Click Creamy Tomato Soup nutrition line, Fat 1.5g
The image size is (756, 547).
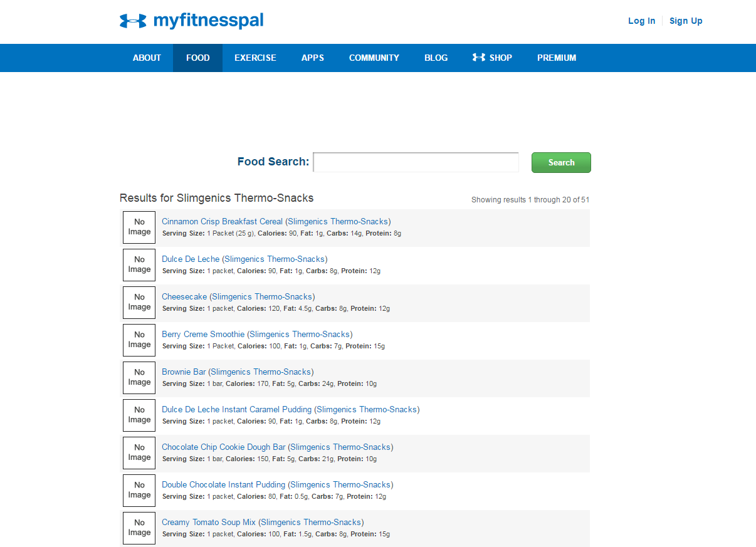point(276,534)
